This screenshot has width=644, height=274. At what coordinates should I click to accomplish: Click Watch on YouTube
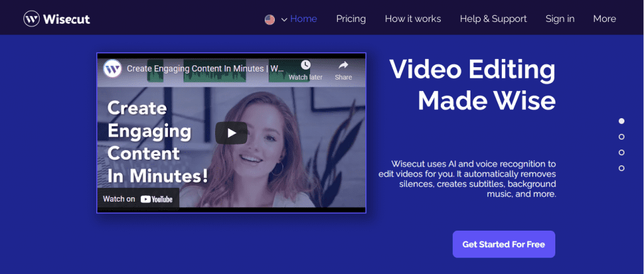click(138, 199)
